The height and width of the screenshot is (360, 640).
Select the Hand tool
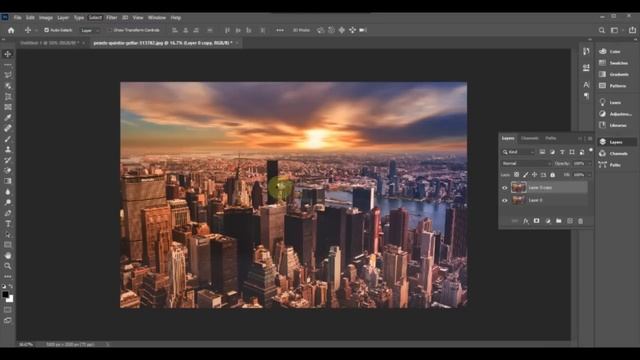(8, 256)
